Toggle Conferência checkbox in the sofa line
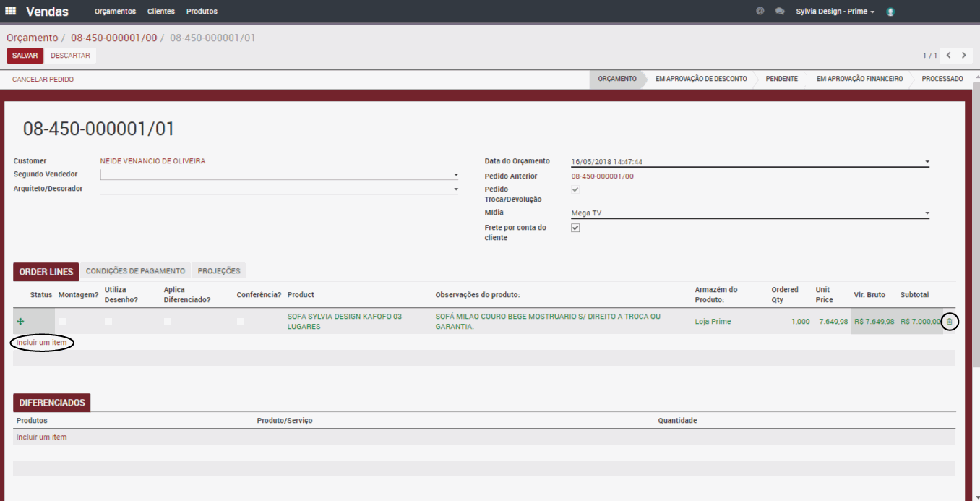The image size is (980, 501). point(241,322)
